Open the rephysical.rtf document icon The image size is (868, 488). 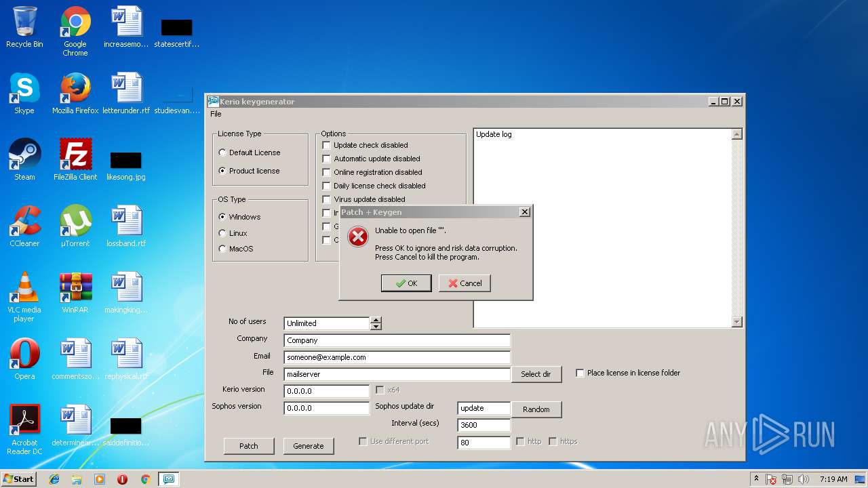click(126, 359)
